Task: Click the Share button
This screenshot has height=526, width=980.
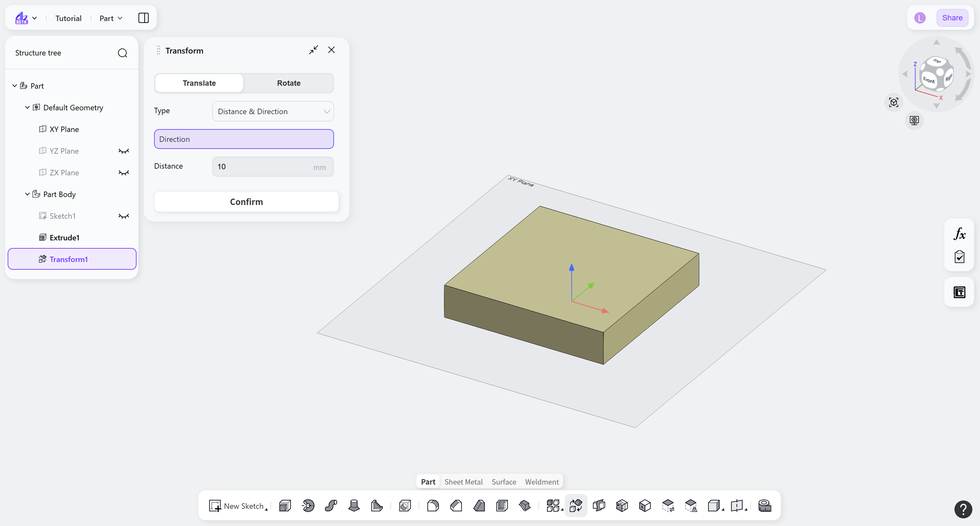Action: [952, 18]
